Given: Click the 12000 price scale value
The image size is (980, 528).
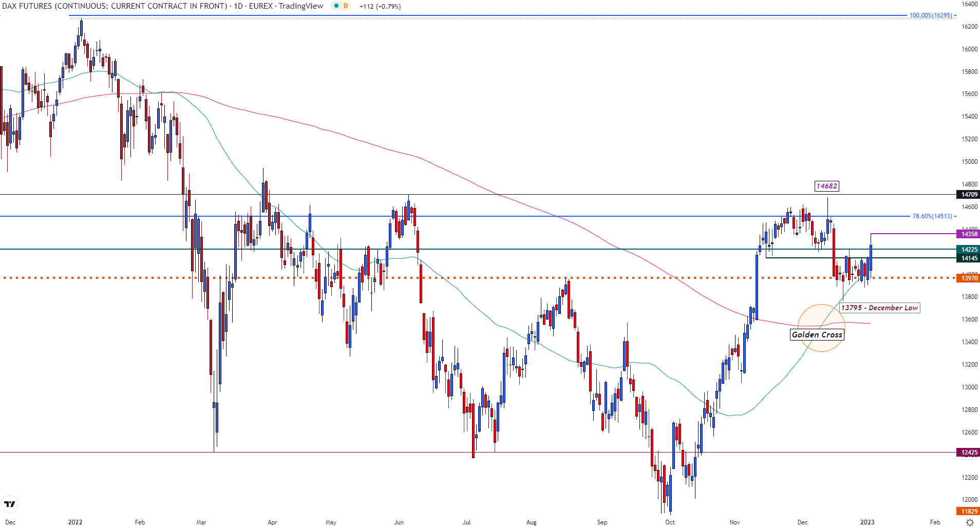Looking at the screenshot, I should (x=970, y=500).
